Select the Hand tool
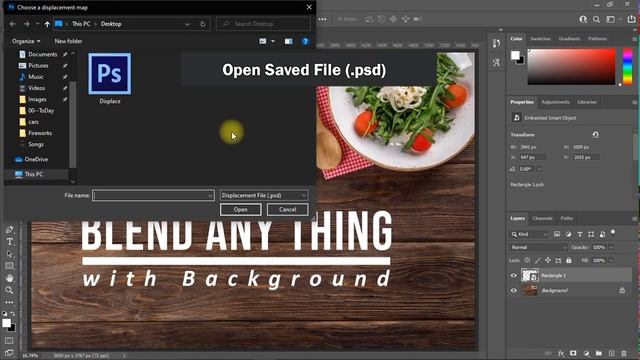The image size is (640, 360). click(x=9, y=278)
